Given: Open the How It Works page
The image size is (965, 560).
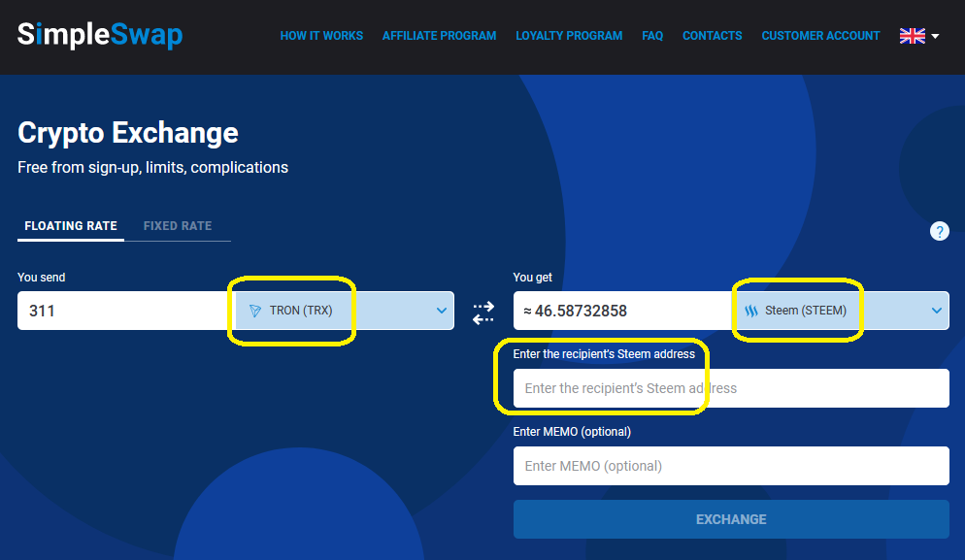Looking at the screenshot, I should coord(321,36).
